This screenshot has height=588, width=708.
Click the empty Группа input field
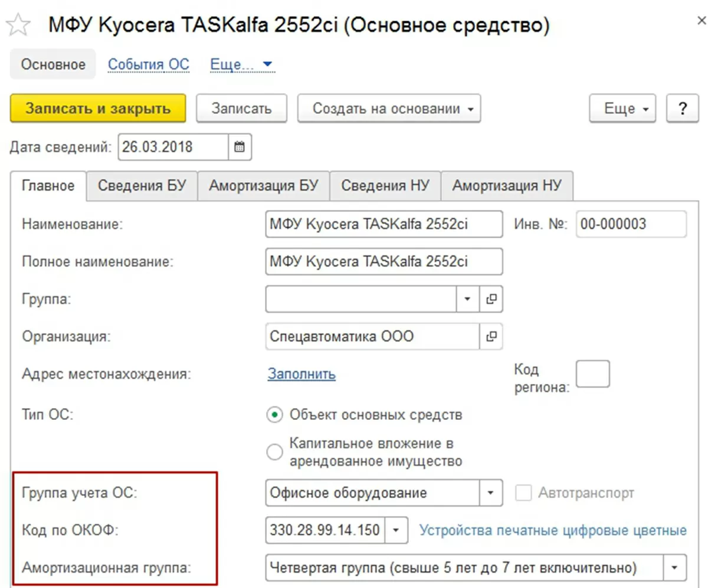[362, 300]
